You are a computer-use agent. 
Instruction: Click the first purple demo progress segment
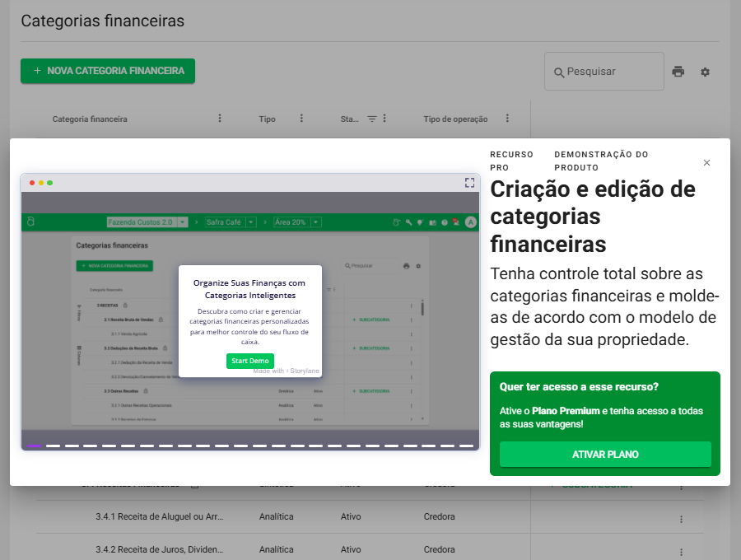coord(34,446)
